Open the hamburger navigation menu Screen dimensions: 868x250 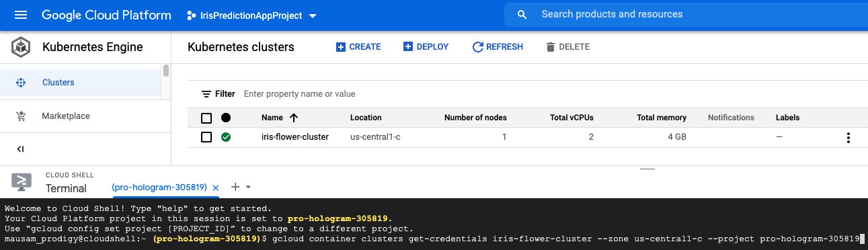pyautogui.click(x=21, y=15)
